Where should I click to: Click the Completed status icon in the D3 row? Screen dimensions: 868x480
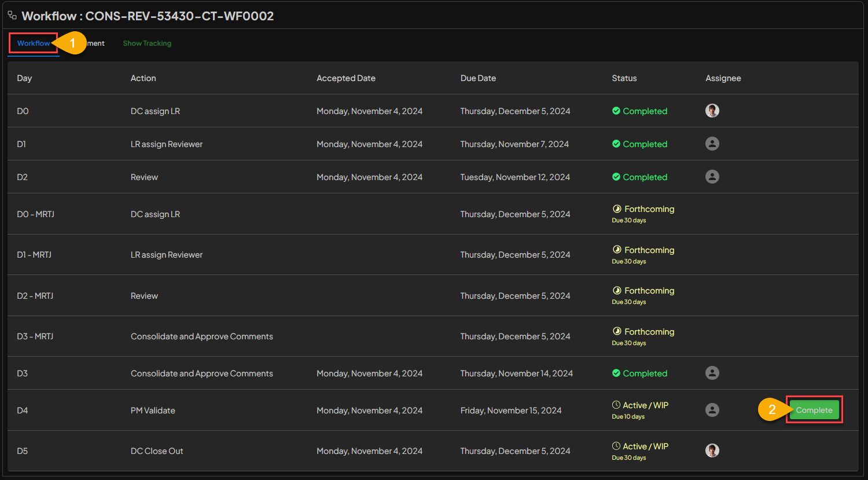616,373
